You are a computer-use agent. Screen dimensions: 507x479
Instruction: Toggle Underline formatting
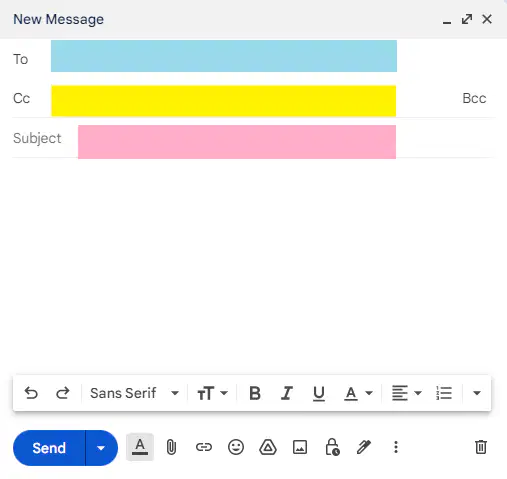point(319,394)
